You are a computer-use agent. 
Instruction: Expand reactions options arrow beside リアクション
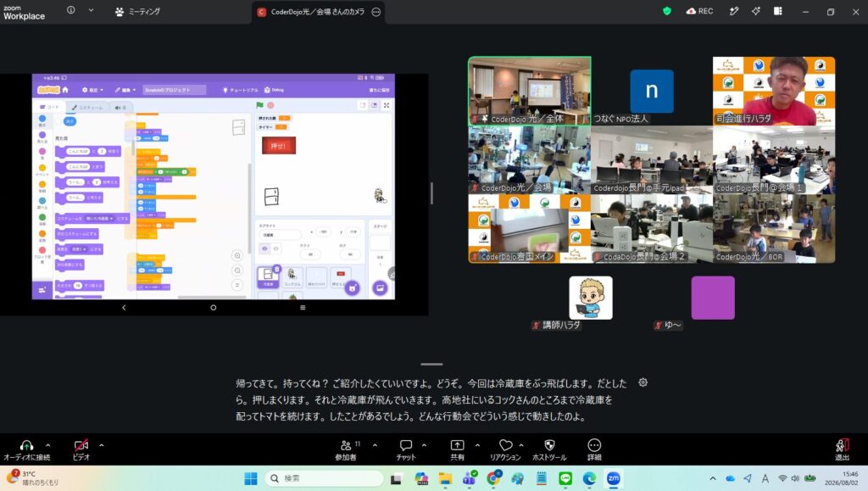click(x=521, y=445)
